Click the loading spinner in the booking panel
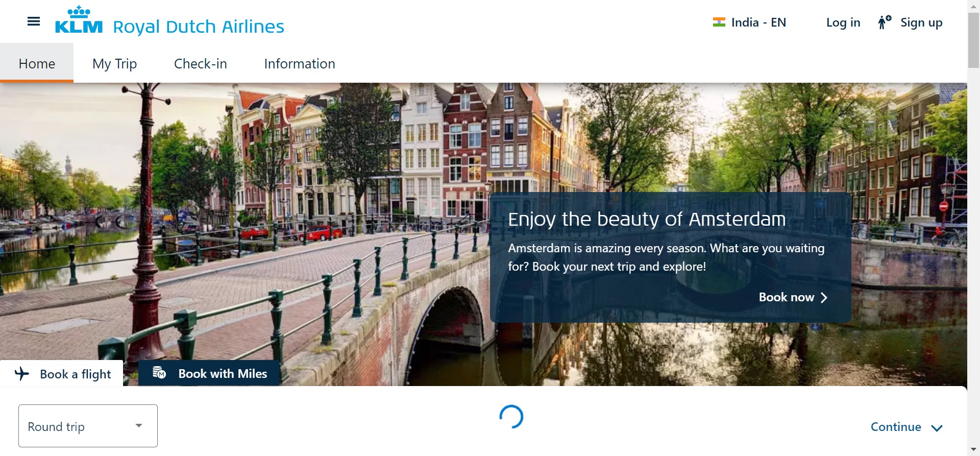 coord(511,417)
